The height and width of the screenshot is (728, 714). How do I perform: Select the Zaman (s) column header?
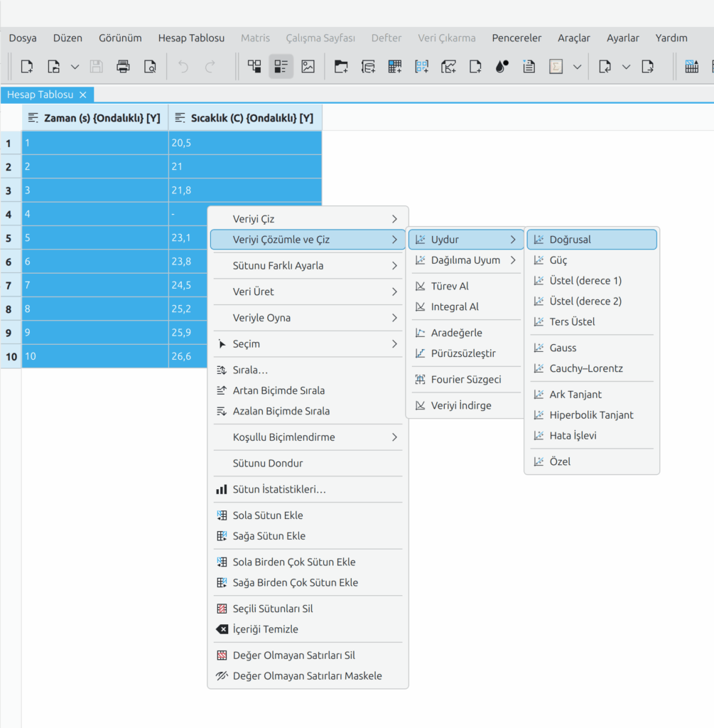(x=95, y=118)
